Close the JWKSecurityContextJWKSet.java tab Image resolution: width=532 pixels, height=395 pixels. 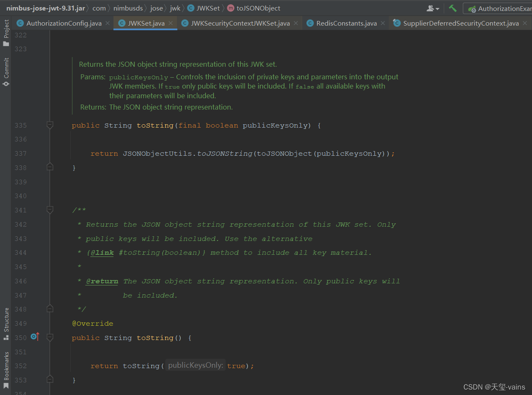tap(296, 23)
